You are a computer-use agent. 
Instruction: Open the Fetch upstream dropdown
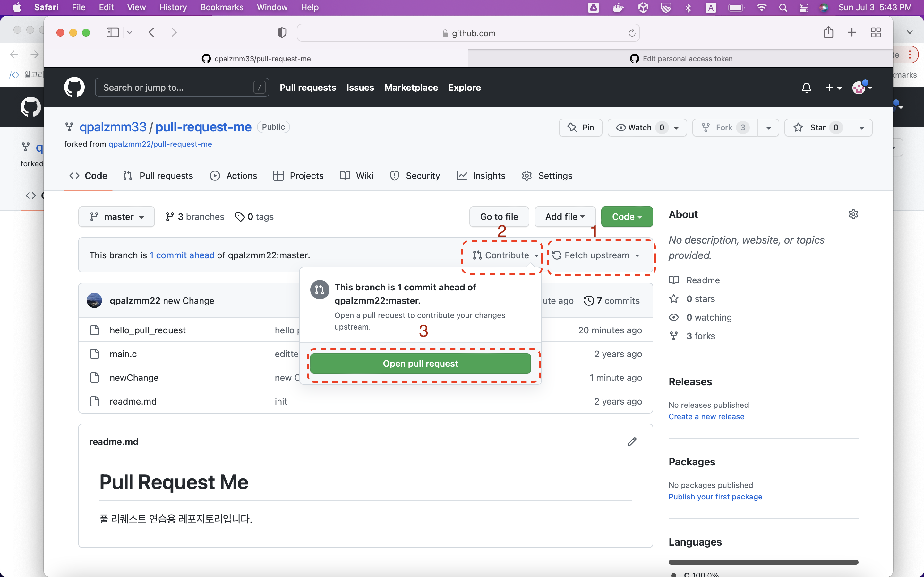click(x=596, y=255)
